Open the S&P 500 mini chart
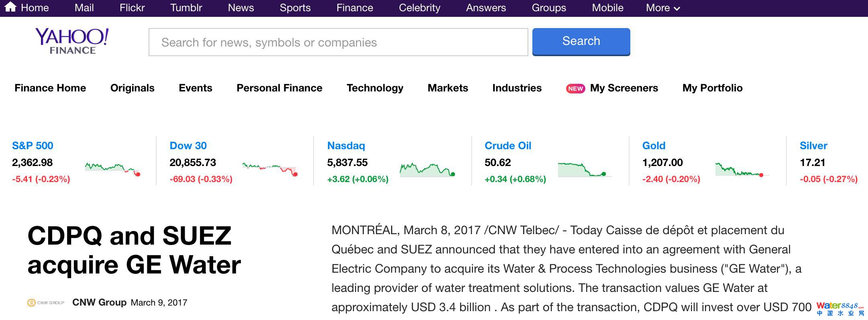 (x=112, y=168)
